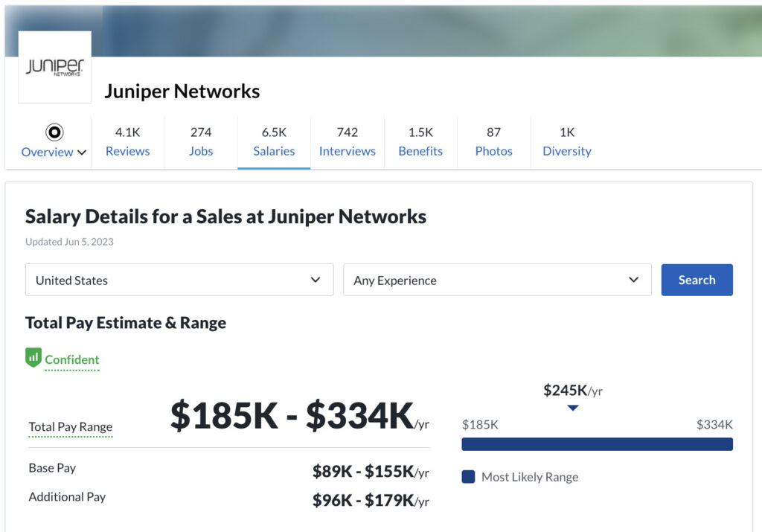
Task: Open the Benefits tab
Action: 420,142
